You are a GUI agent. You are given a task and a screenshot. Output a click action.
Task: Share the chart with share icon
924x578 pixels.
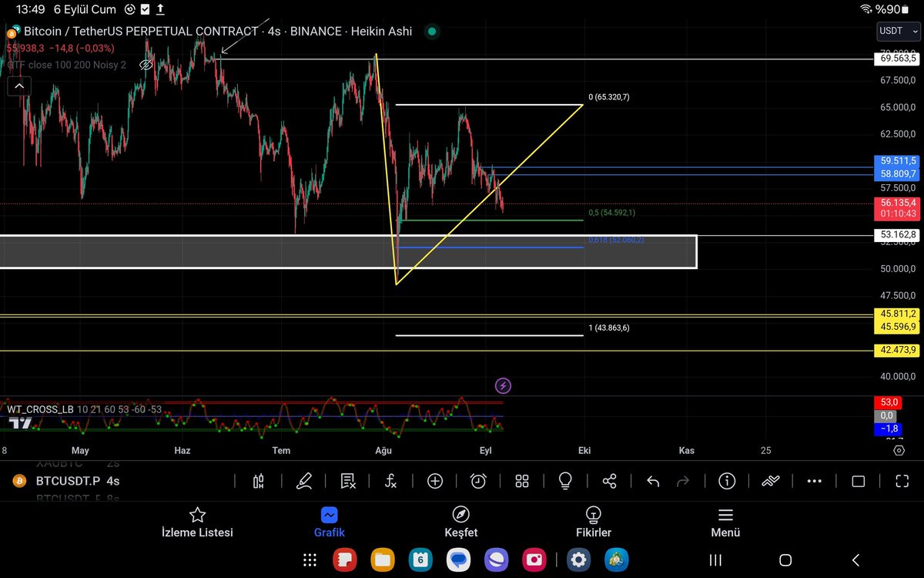[x=609, y=481]
